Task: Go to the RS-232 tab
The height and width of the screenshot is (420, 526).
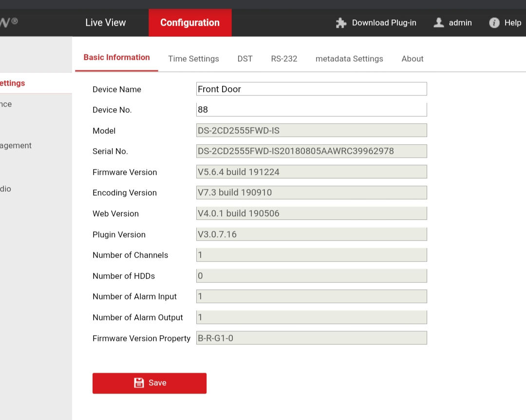Action: [284, 58]
